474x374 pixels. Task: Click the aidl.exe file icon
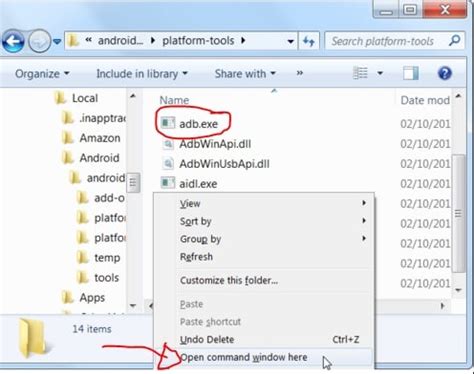click(168, 183)
